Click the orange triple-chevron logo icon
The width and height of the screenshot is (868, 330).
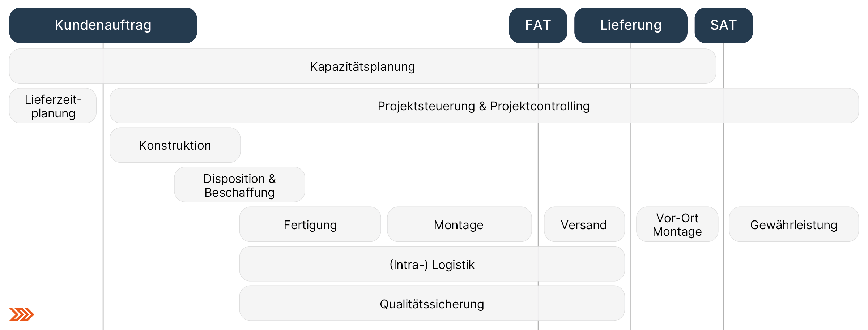[22, 314]
